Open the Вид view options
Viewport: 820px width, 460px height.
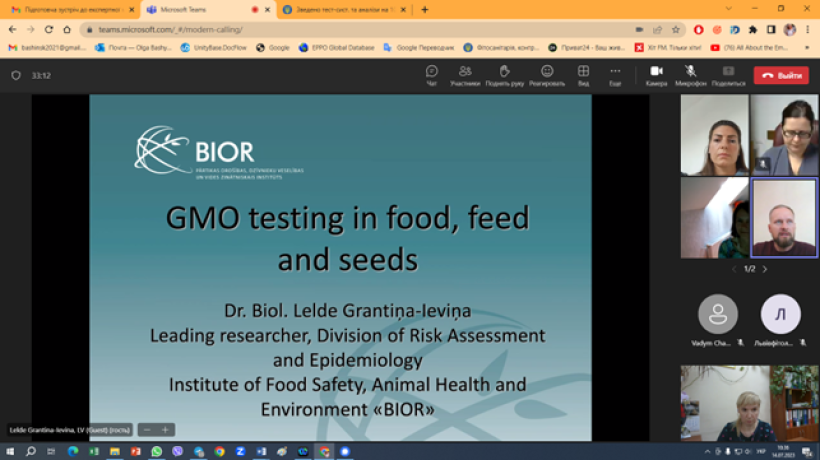click(583, 75)
